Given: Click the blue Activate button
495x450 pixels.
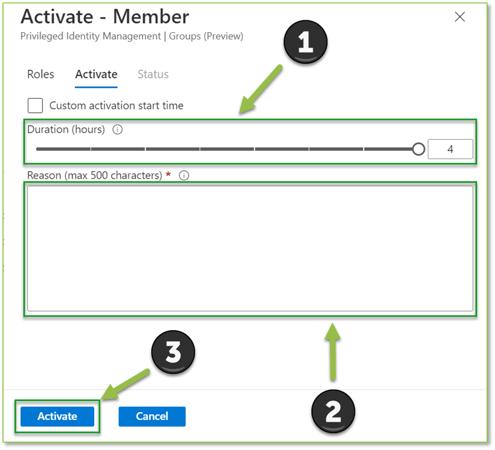Looking at the screenshot, I should point(57,416).
